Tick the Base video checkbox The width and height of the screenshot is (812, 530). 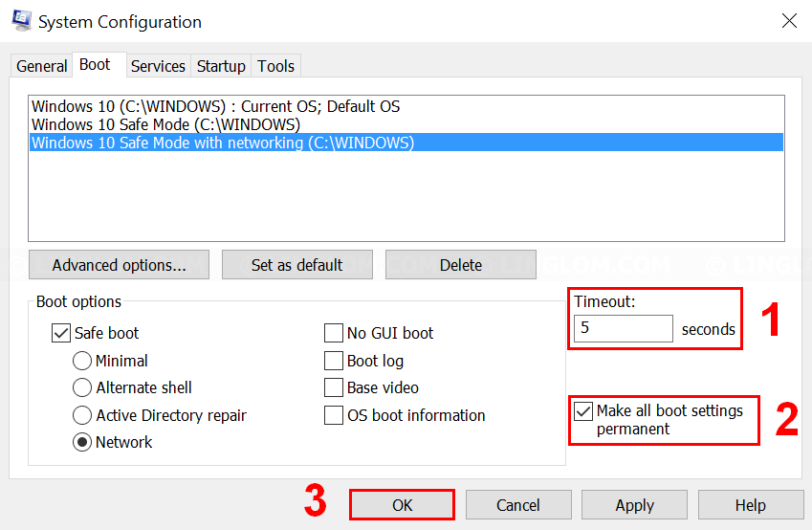coord(334,387)
